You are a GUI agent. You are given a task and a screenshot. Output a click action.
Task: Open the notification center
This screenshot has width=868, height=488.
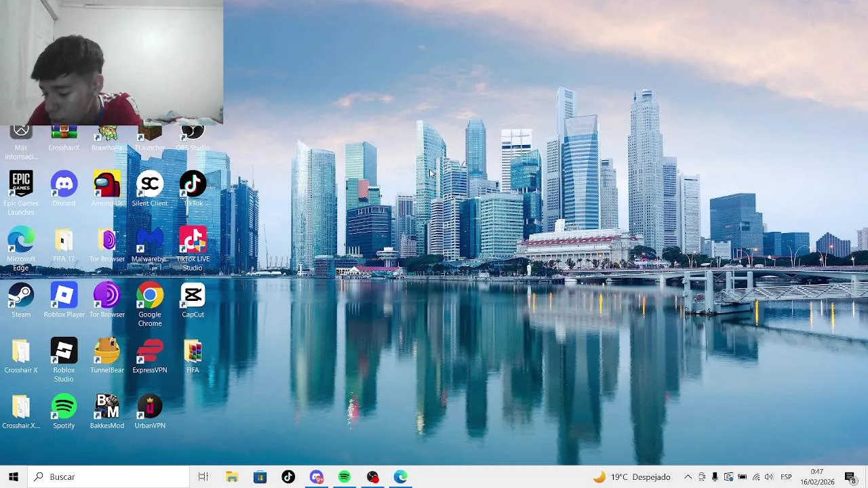tap(850, 476)
